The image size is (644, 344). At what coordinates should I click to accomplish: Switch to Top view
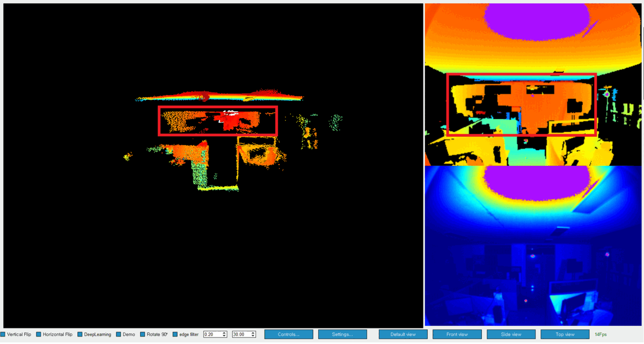(566, 334)
